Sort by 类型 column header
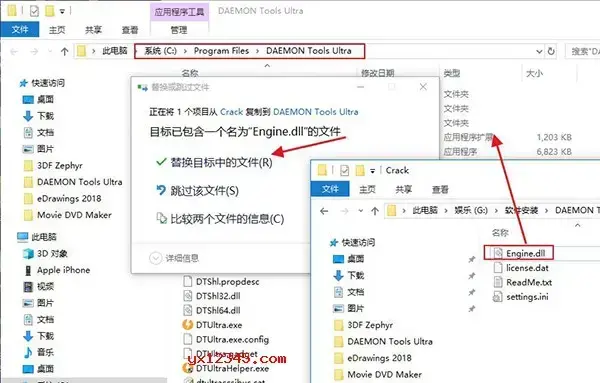The width and height of the screenshot is (600, 383). [452, 73]
